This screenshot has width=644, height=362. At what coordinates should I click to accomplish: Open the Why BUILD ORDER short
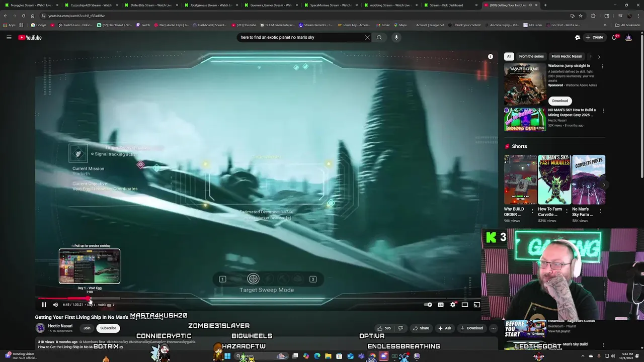[521, 179]
